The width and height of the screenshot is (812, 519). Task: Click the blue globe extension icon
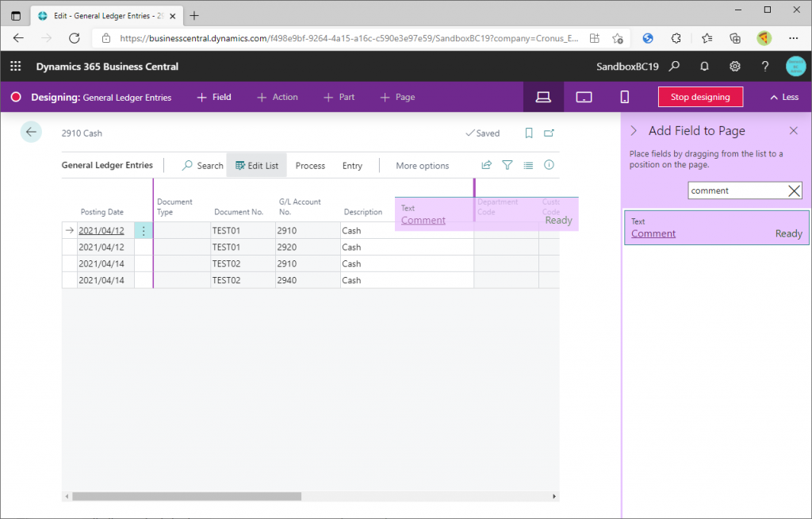648,38
